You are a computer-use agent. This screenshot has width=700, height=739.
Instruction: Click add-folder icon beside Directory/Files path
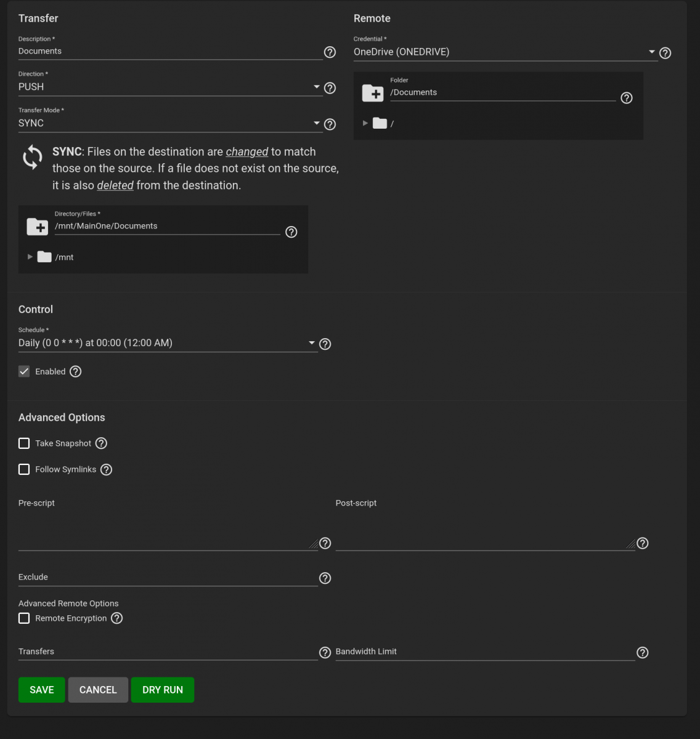click(x=38, y=227)
